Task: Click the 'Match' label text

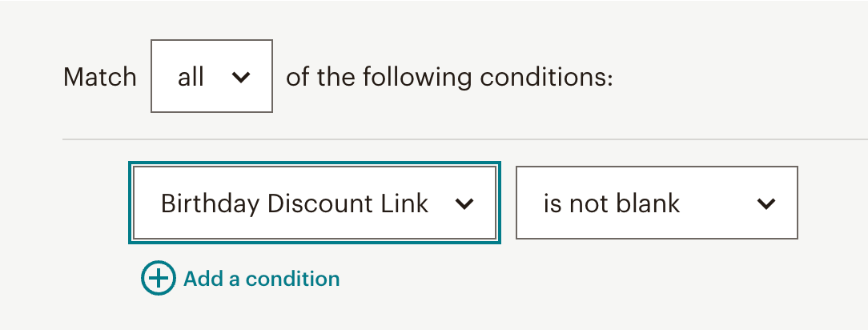Action: point(100,77)
